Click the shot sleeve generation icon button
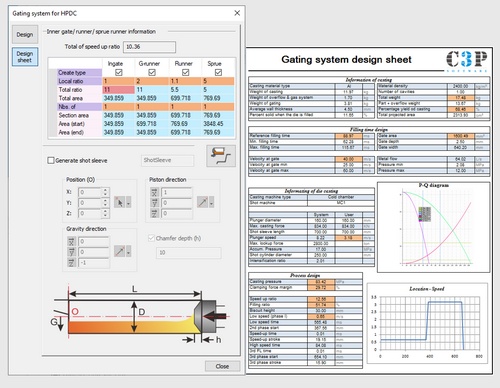500x388 pixels. (221, 156)
